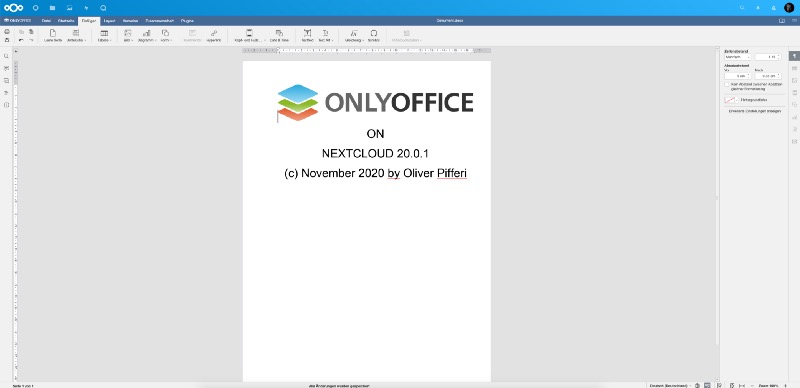Open the Tabelle insert dropdown

click(104, 35)
